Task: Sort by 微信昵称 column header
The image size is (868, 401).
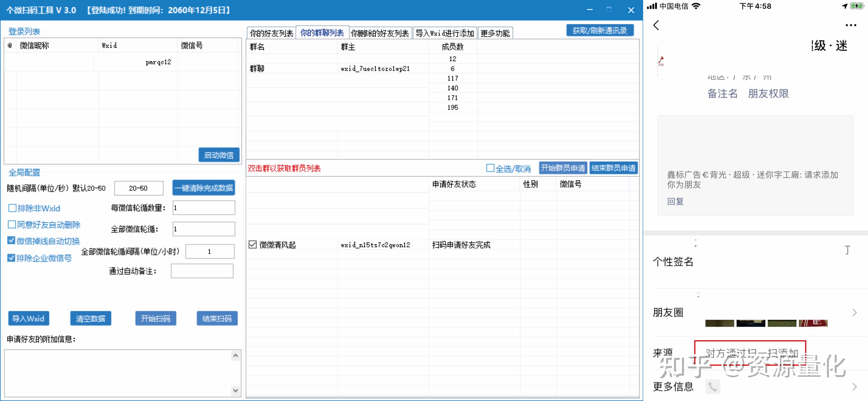Action: point(57,46)
